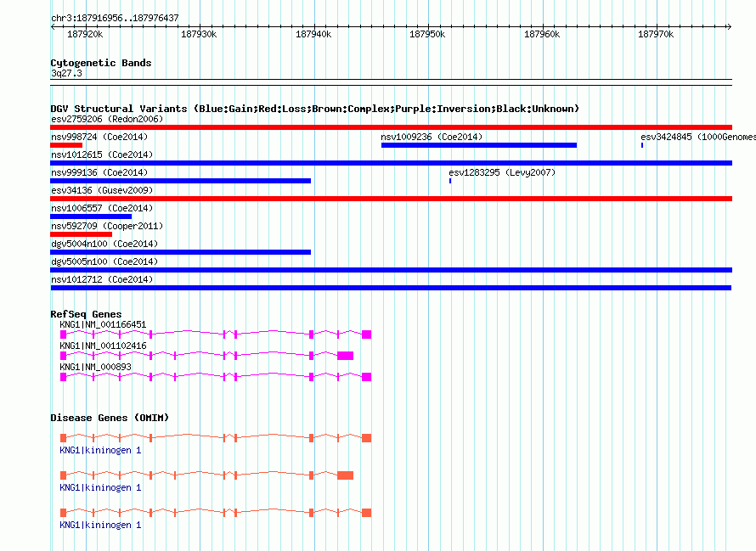Image resolution: width=756 pixels, height=551 pixels.
Task: Click the chr3:187916956..187976437 coordinate text
Action: [x=115, y=19]
